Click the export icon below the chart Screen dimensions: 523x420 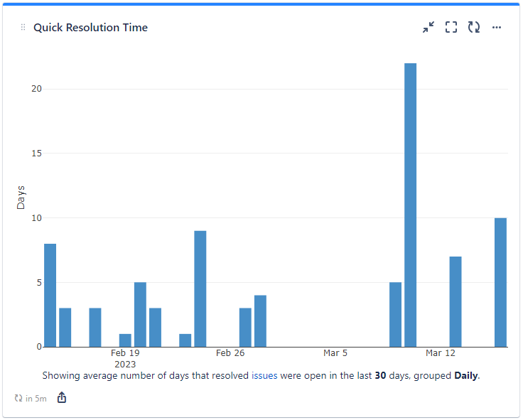click(x=62, y=398)
